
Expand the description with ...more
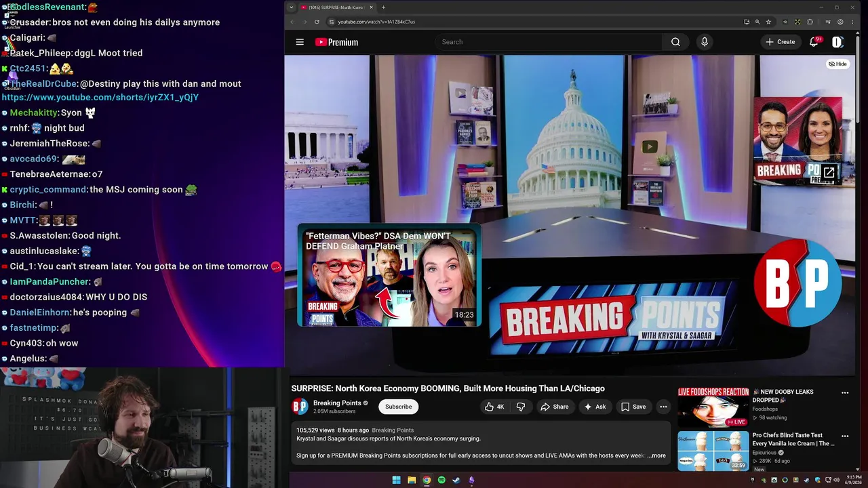(656, 455)
